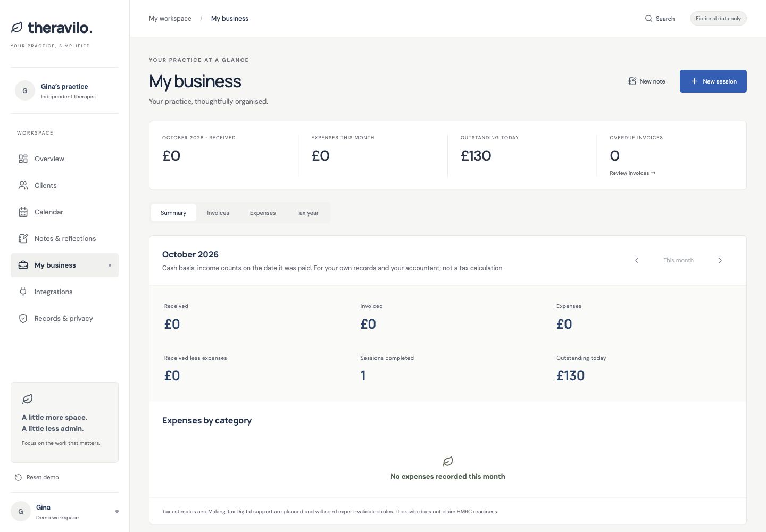Click the Clients people icon
The width and height of the screenshot is (766, 532).
pos(23,185)
